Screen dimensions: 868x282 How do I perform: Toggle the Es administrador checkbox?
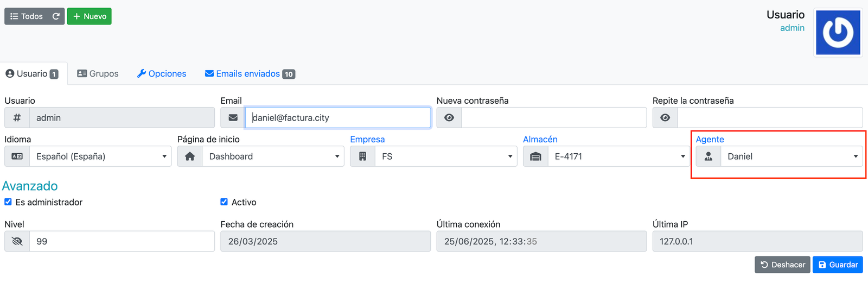(8, 202)
